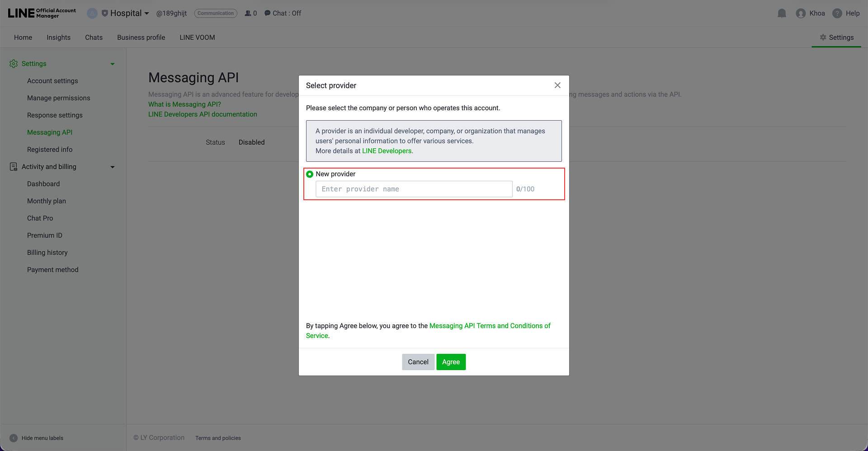Image resolution: width=868 pixels, height=451 pixels.
Task: Click the followers count icon
Action: tap(248, 13)
